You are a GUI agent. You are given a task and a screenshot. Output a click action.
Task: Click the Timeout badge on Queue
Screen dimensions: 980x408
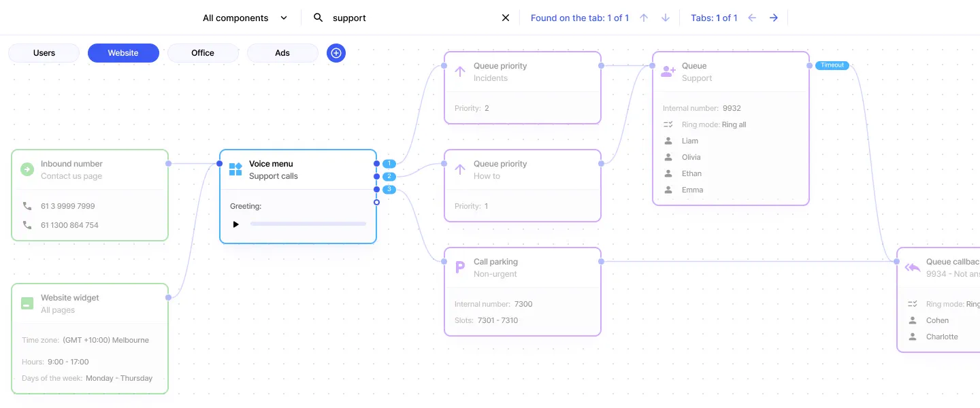tap(832, 65)
